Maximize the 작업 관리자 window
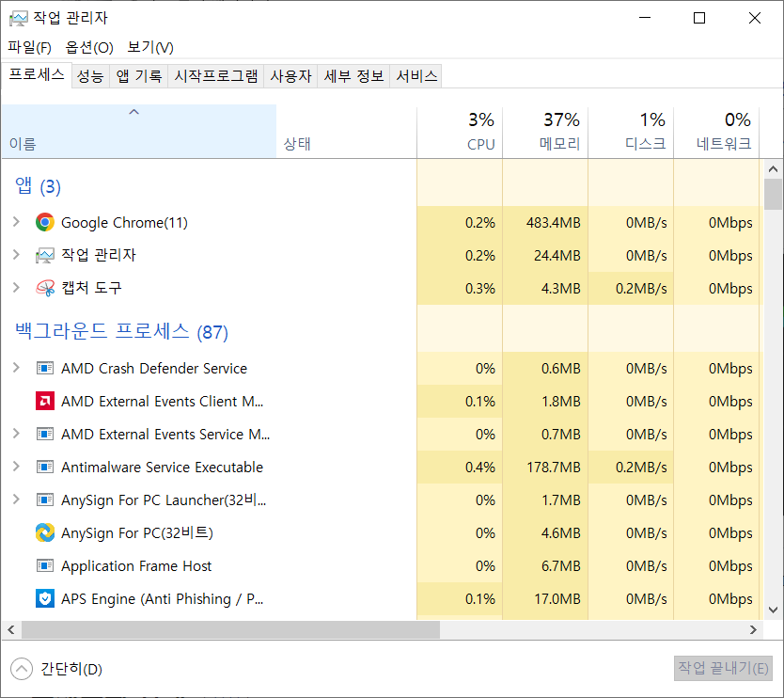The image size is (784, 698). pos(699,18)
